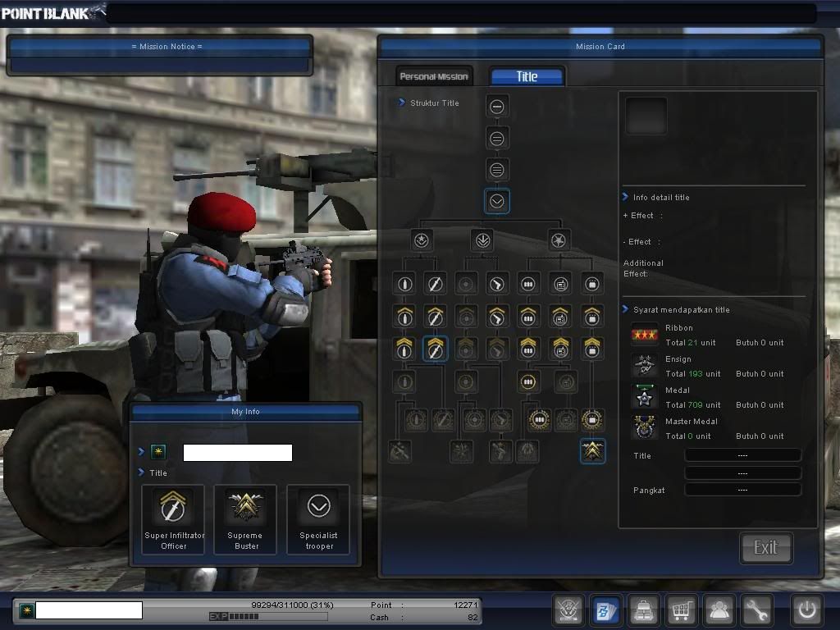Click the Master Medal requirement icon
The image size is (840, 630).
(x=645, y=428)
